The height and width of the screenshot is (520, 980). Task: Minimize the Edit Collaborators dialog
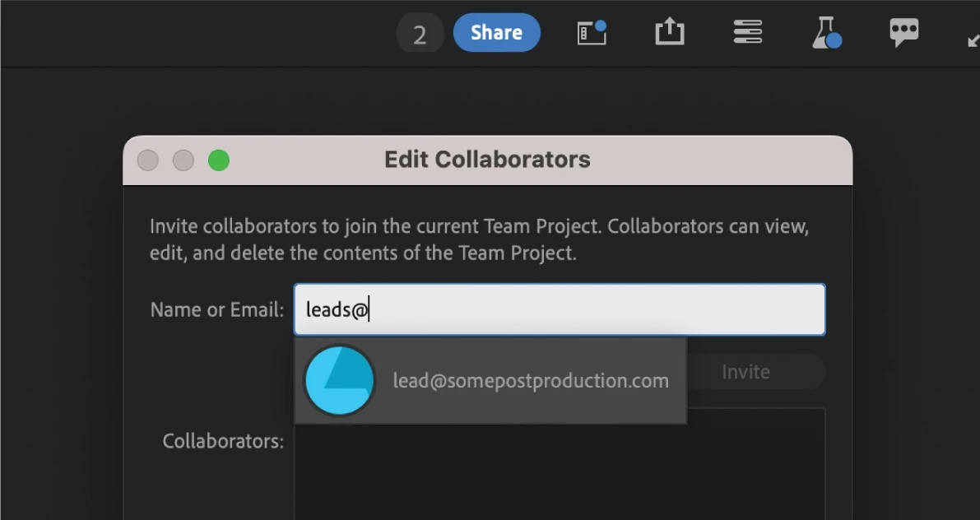pos(183,160)
